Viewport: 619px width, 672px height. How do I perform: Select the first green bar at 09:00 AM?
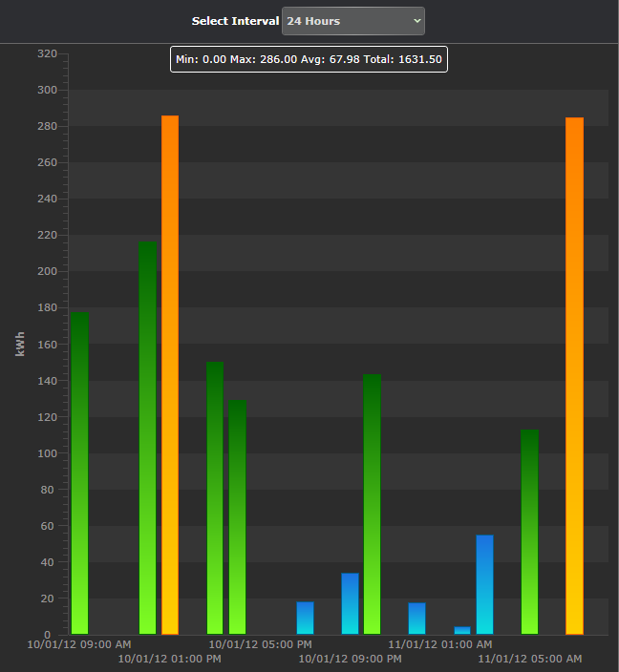[80, 473]
